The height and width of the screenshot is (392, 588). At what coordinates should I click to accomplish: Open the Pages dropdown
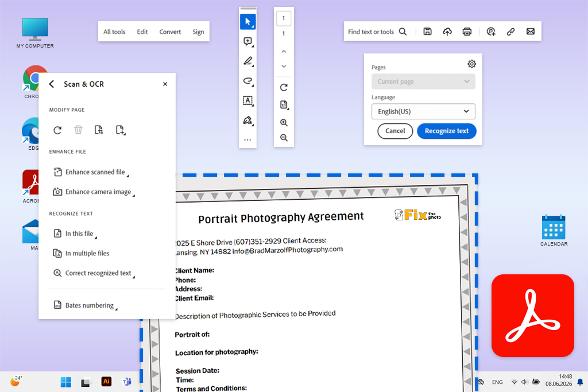tap(423, 81)
